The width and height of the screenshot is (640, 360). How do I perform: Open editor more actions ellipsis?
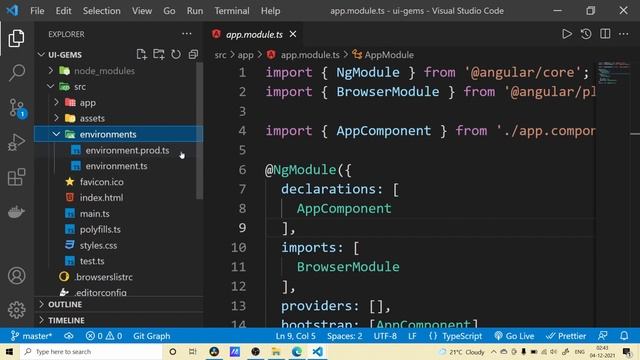(x=623, y=34)
